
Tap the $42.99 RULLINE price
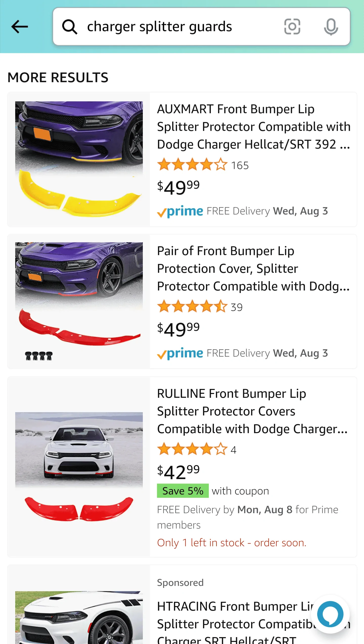click(x=178, y=472)
